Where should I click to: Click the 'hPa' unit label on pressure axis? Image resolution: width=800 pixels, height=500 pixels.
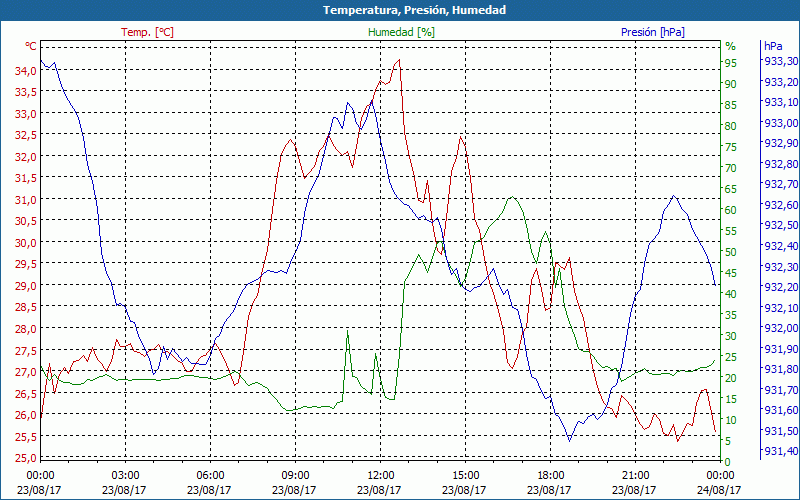click(773, 46)
